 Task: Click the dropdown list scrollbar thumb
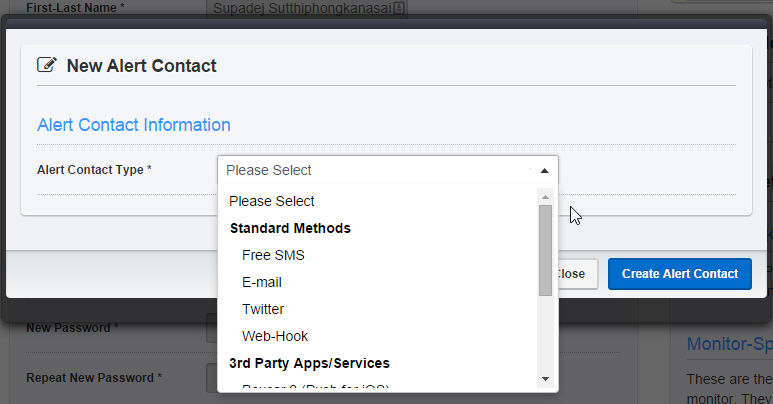click(x=545, y=250)
